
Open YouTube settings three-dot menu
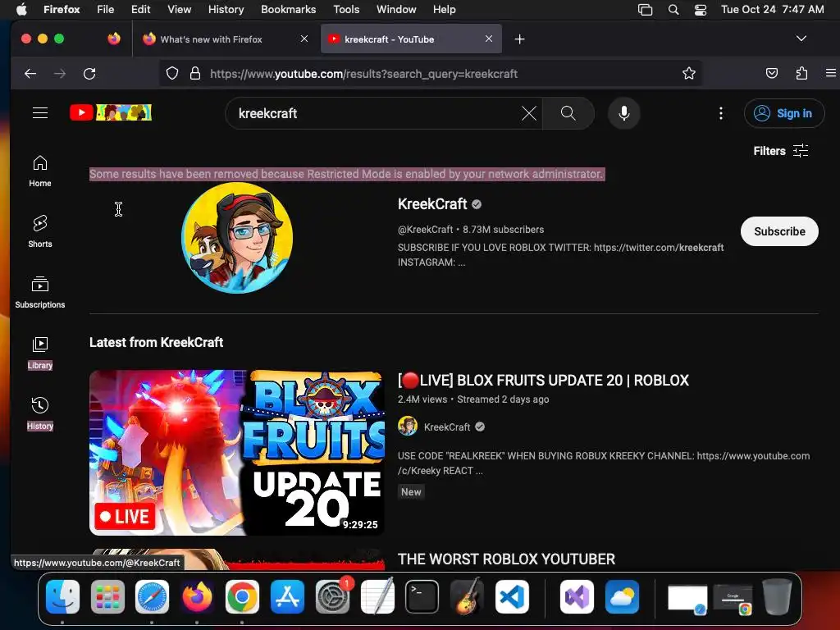720,113
